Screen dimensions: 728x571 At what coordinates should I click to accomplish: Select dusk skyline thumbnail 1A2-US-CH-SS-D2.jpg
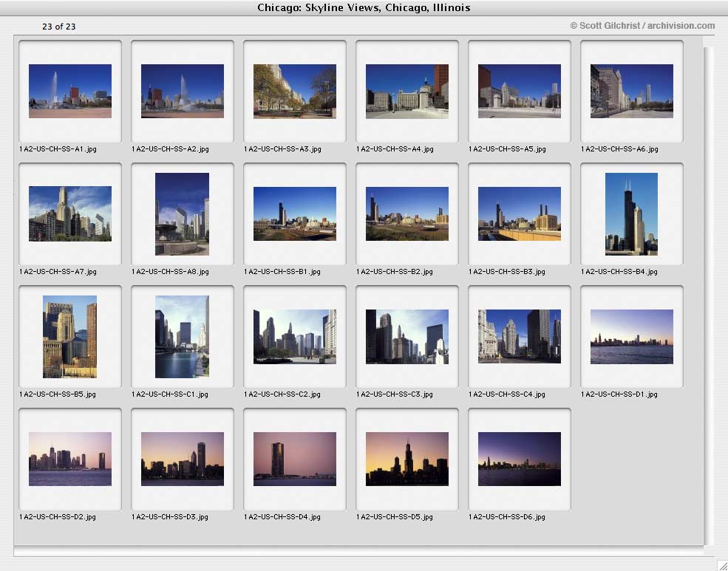70,459
